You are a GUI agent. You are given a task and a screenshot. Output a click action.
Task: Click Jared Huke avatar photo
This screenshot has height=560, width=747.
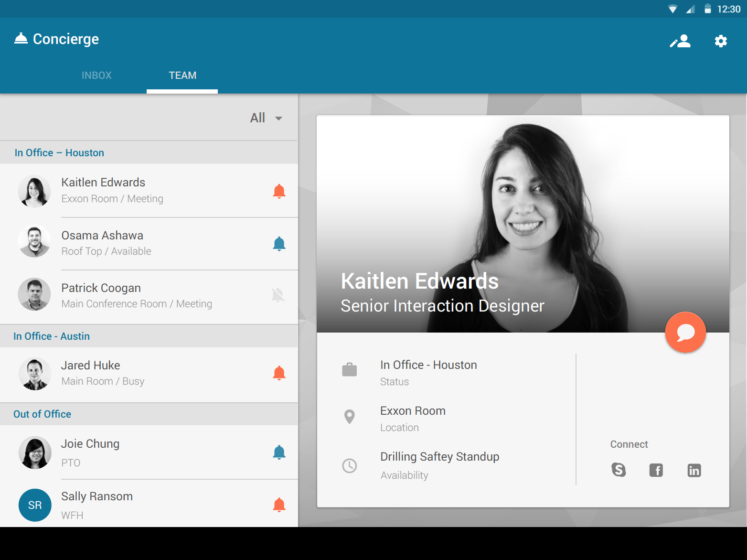[x=35, y=374]
